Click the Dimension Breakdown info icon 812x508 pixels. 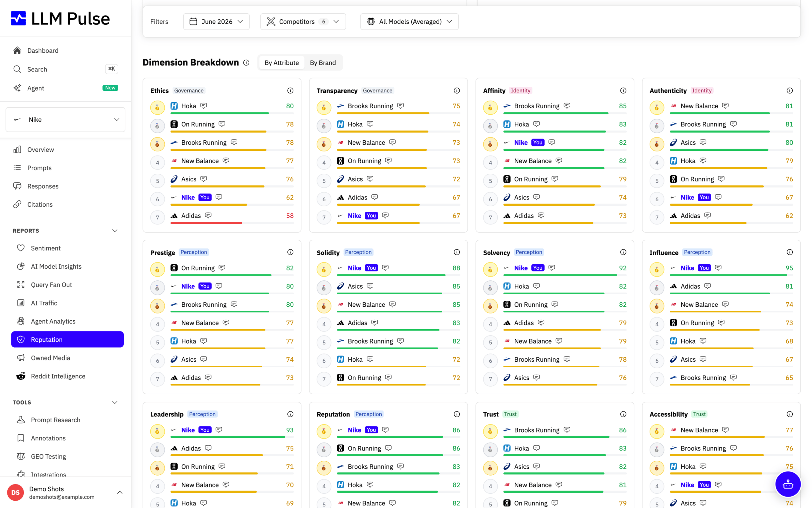[x=246, y=63]
